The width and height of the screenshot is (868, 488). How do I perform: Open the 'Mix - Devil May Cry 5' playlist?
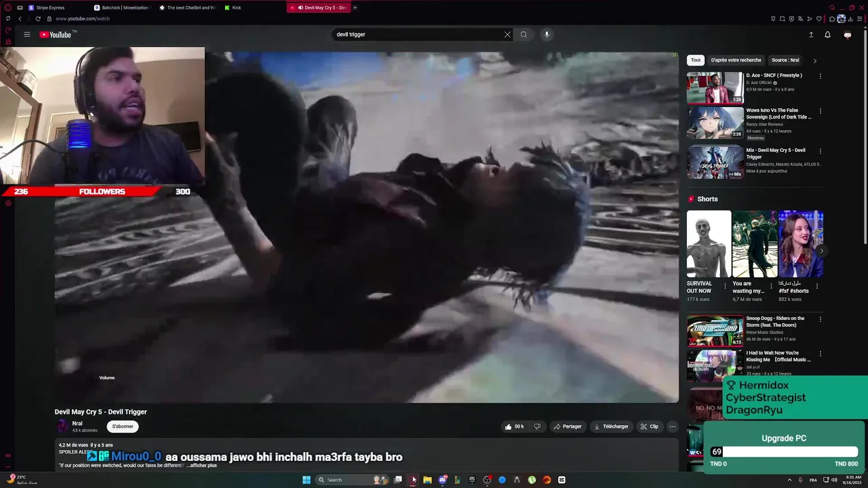[715, 163]
